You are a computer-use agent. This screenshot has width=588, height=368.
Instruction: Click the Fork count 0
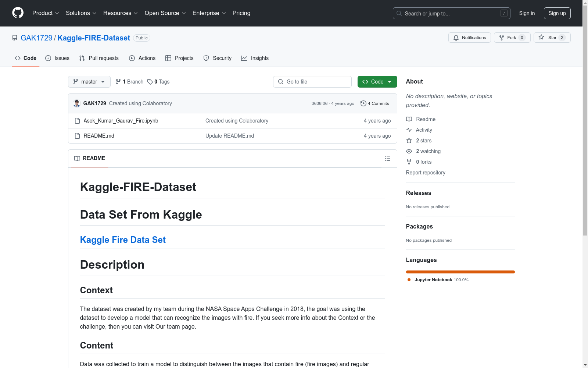coord(522,38)
